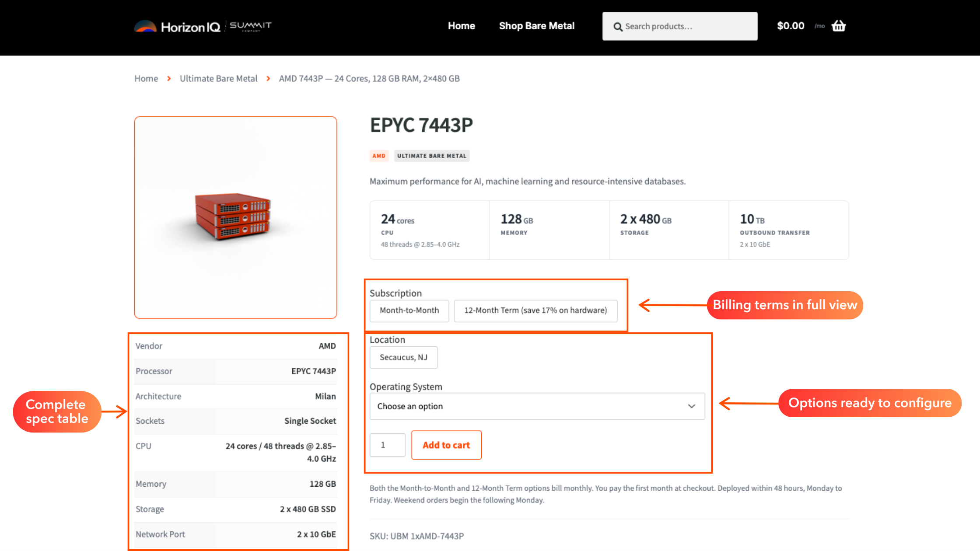Screen dimensions: 980x551
Task: Click the Add to cart button
Action: 446,445
